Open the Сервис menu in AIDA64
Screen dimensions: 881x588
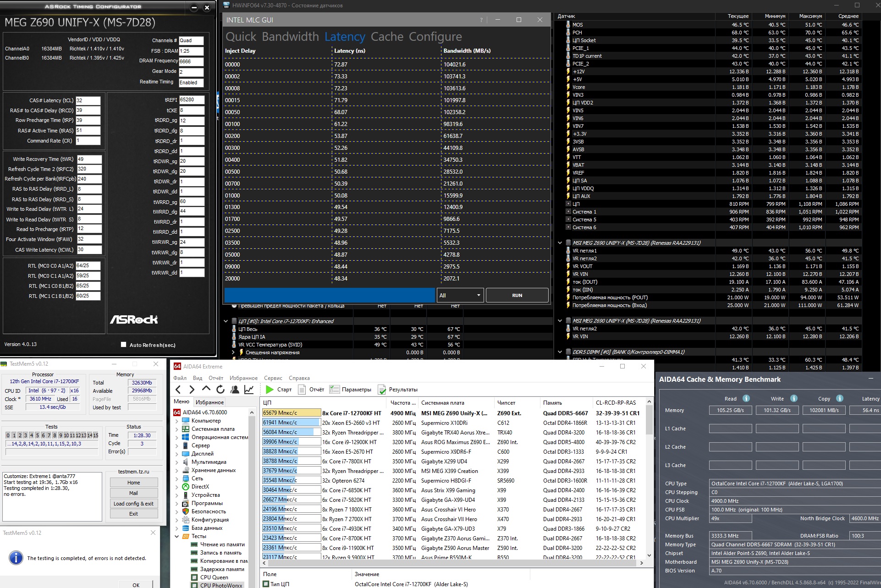pos(273,378)
